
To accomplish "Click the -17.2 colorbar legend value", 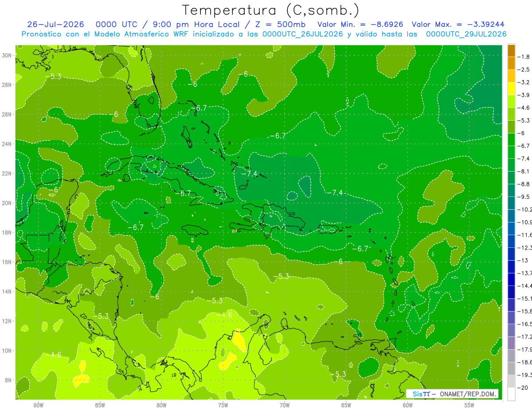I will (x=524, y=337).
